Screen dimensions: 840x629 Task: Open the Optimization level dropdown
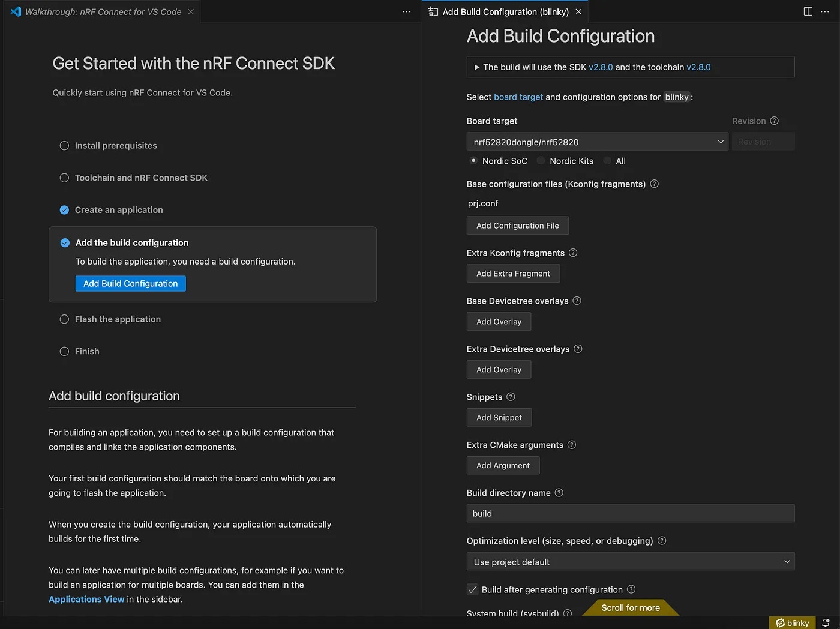click(x=631, y=562)
